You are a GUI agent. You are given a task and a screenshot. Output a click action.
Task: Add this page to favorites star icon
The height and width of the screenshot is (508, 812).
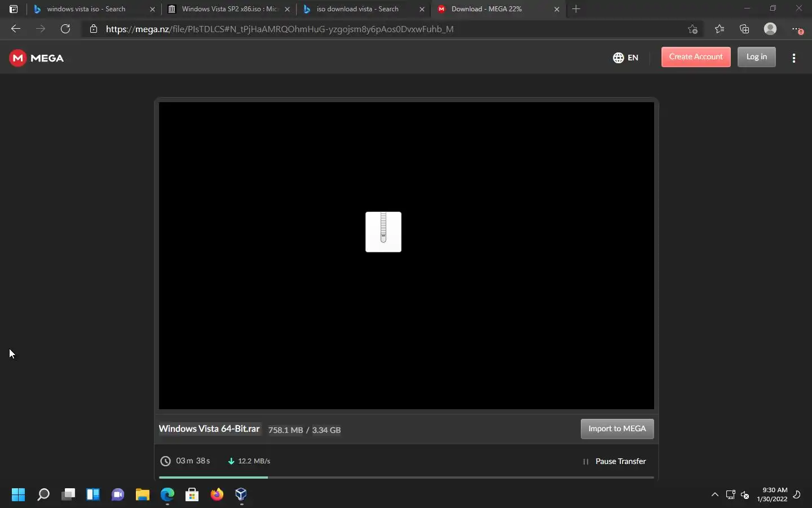pyautogui.click(x=693, y=29)
